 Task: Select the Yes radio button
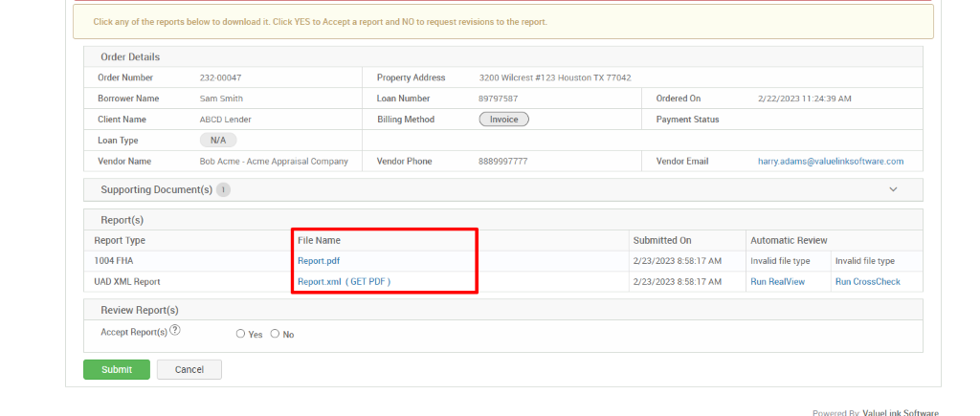click(240, 334)
